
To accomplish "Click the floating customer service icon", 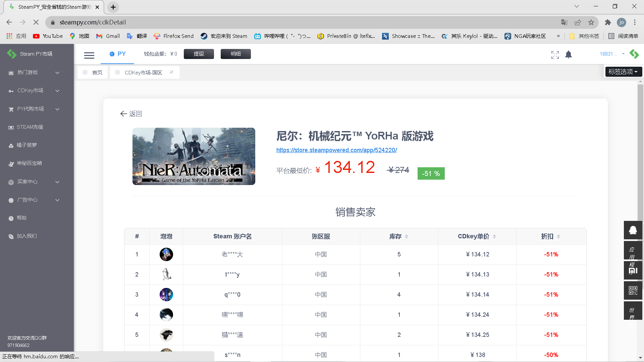I will 633,230.
